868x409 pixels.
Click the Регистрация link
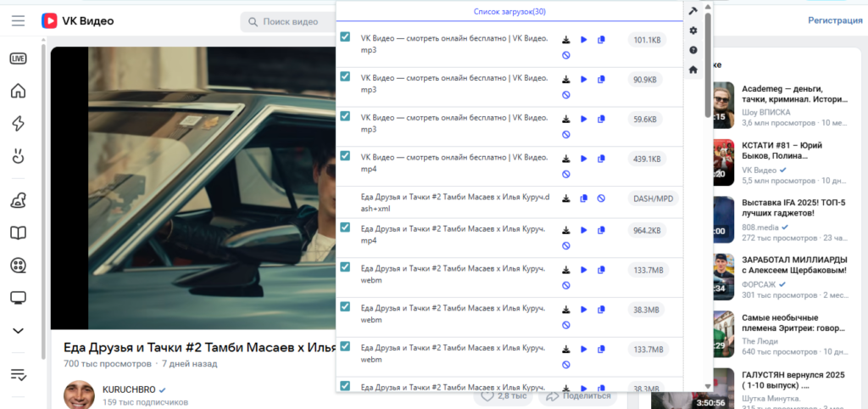pos(835,20)
